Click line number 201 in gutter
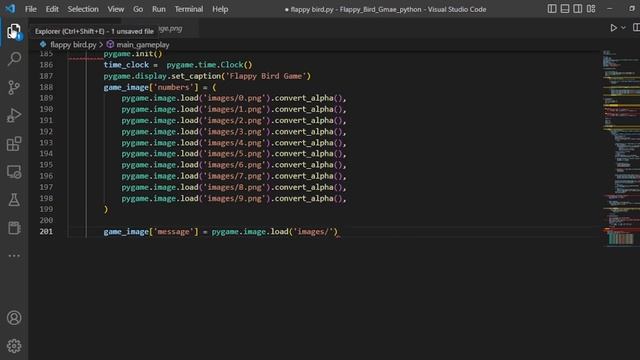Viewport: 640px width, 360px height. [46, 231]
